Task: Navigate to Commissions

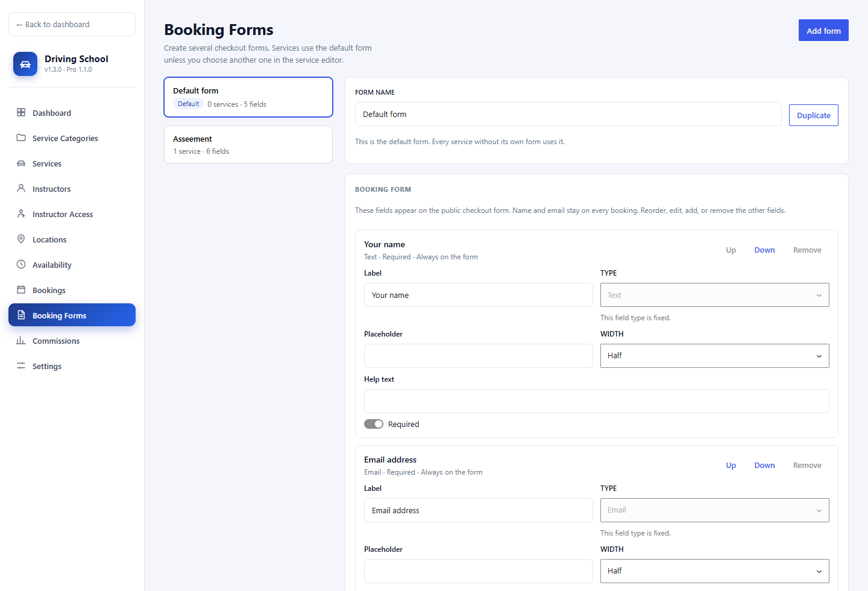Action: click(72, 341)
